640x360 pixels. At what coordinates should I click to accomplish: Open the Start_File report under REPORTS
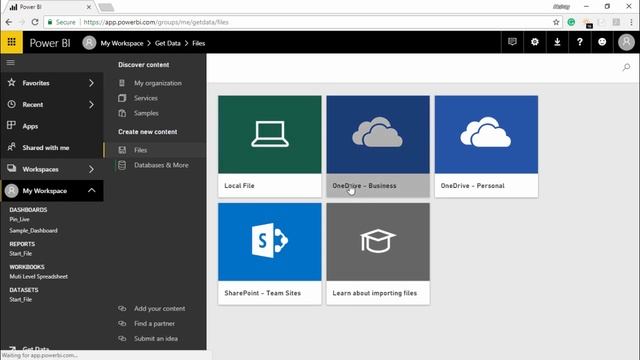(20, 253)
